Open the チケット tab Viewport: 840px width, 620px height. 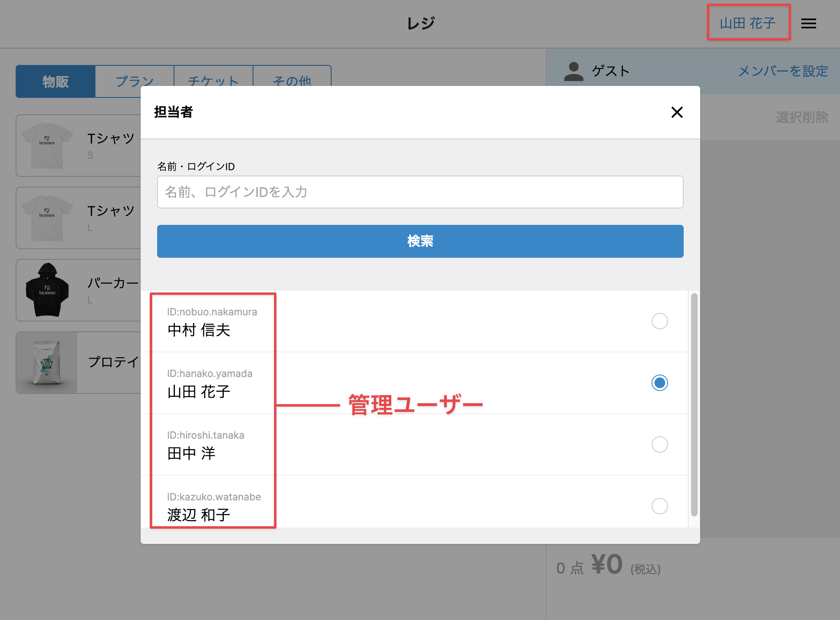(213, 76)
